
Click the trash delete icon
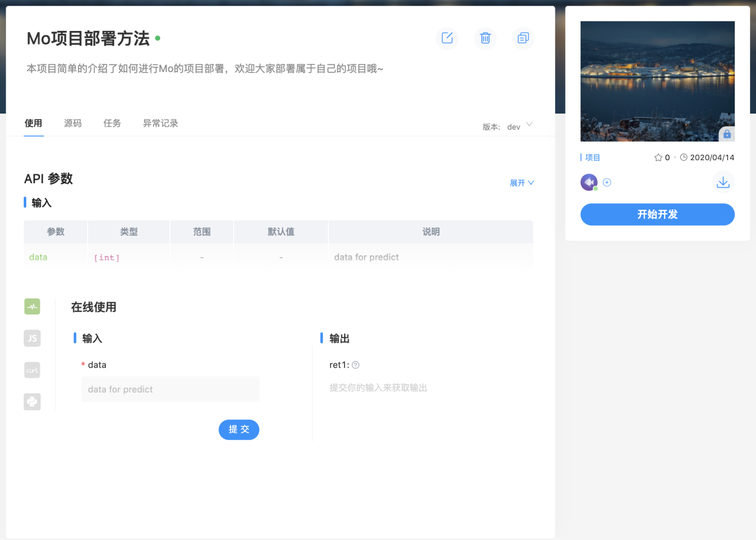[x=485, y=38]
